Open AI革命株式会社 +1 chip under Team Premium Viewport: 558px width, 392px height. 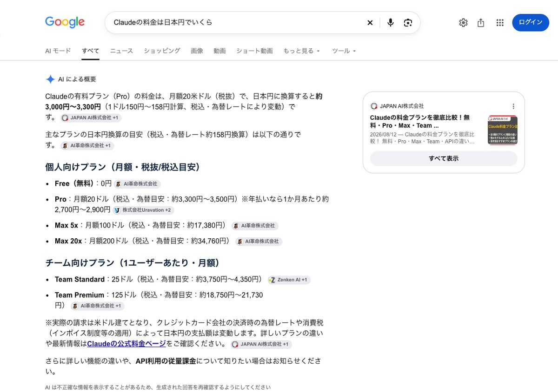click(98, 306)
